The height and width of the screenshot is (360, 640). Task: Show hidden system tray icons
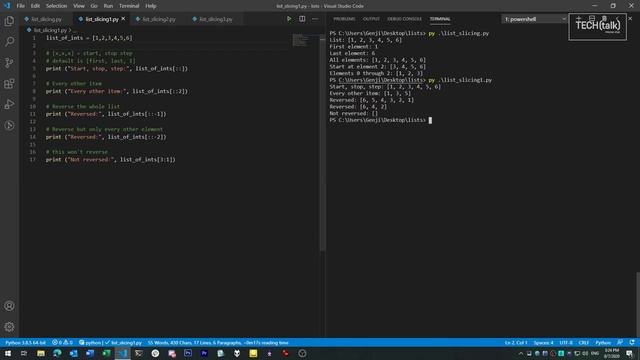click(x=520, y=353)
